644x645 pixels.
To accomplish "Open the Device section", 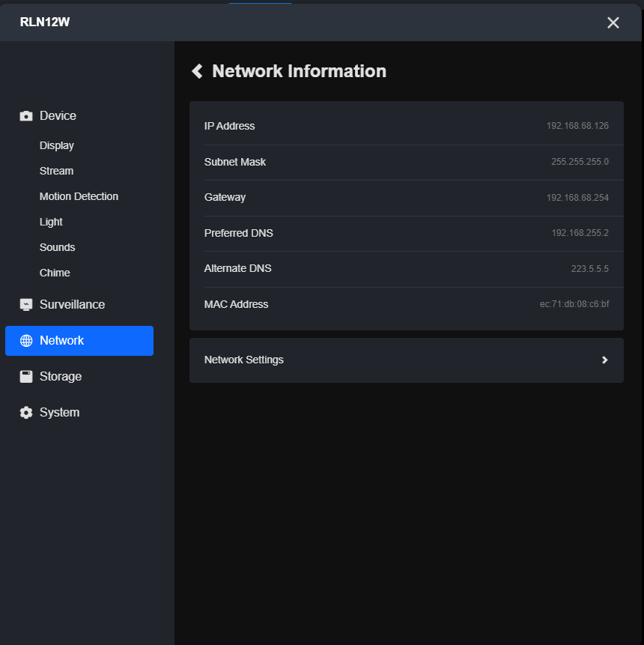I will pos(58,115).
